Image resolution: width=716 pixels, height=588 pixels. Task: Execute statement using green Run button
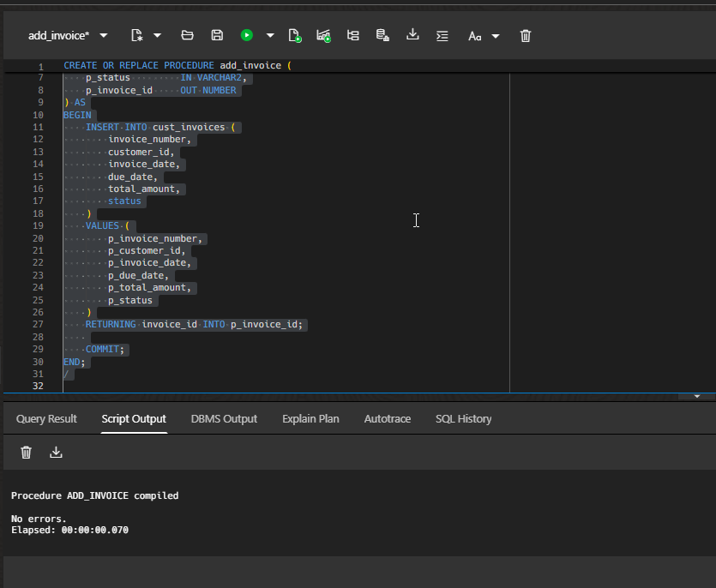tap(246, 35)
